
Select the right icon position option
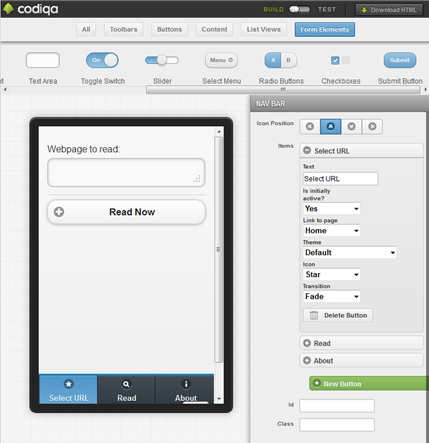pyautogui.click(x=372, y=127)
